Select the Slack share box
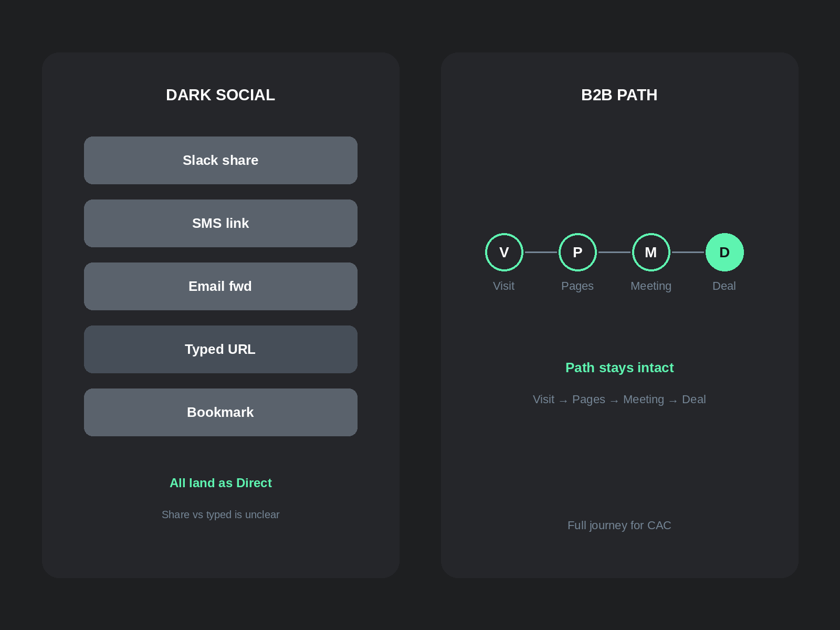This screenshot has width=840, height=630. coord(220,160)
